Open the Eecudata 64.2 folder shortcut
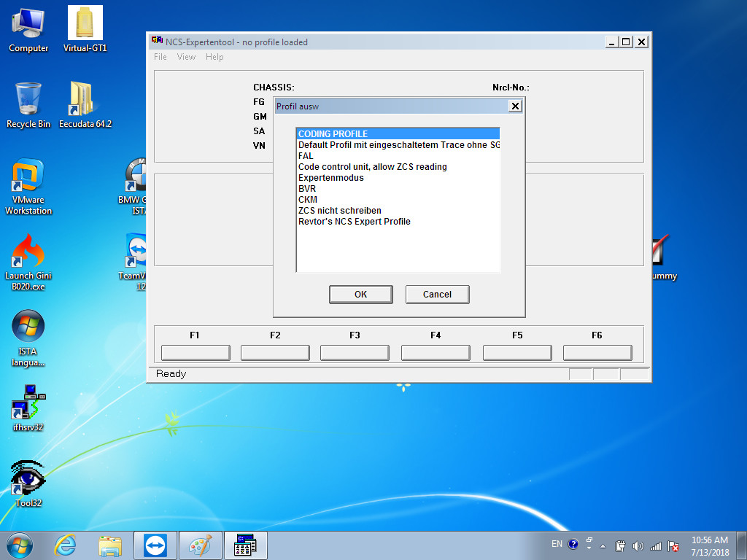 pyautogui.click(x=80, y=100)
